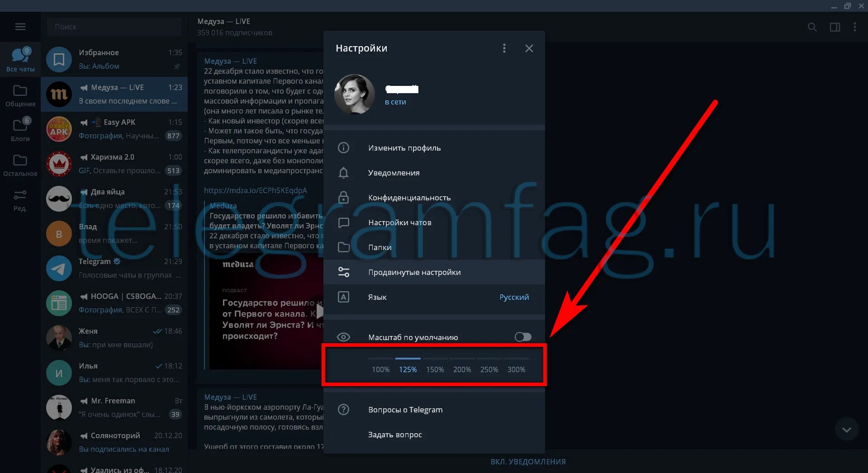Screen dimensions: 868x473
Task: Open chat with Илья
Action: pyautogui.click(x=114, y=373)
